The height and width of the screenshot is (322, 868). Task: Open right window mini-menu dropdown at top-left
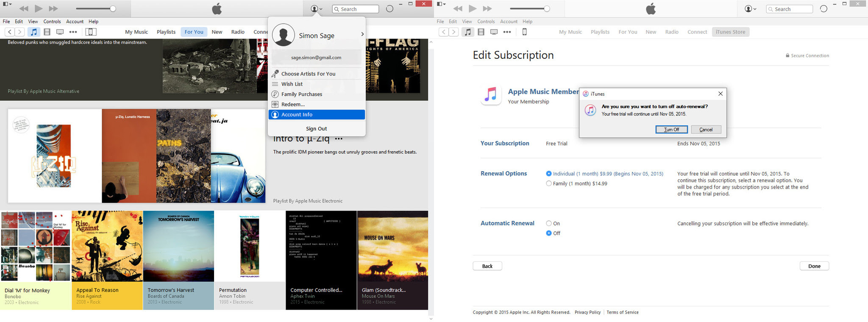pyautogui.click(x=441, y=4)
